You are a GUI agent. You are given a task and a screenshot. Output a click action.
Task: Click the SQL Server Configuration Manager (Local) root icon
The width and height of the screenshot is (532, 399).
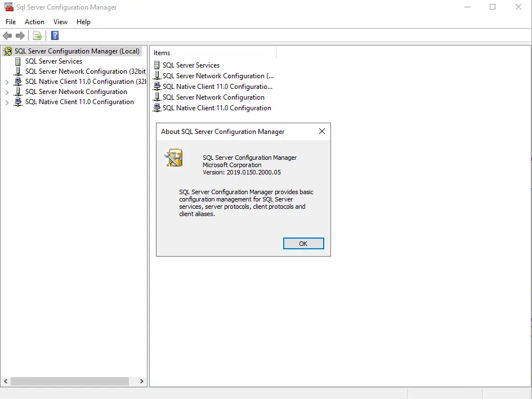[x=7, y=51]
